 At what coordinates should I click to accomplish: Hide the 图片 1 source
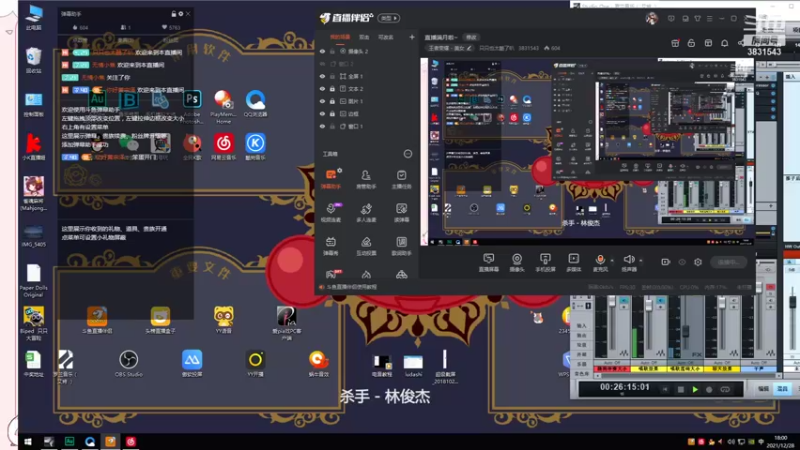point(322,101)
